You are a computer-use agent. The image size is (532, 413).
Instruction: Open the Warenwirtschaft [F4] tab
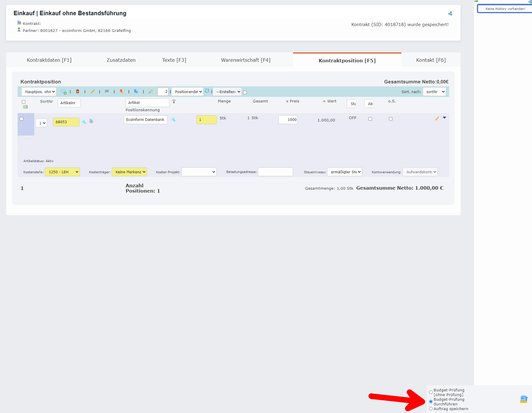click(246, 60)
